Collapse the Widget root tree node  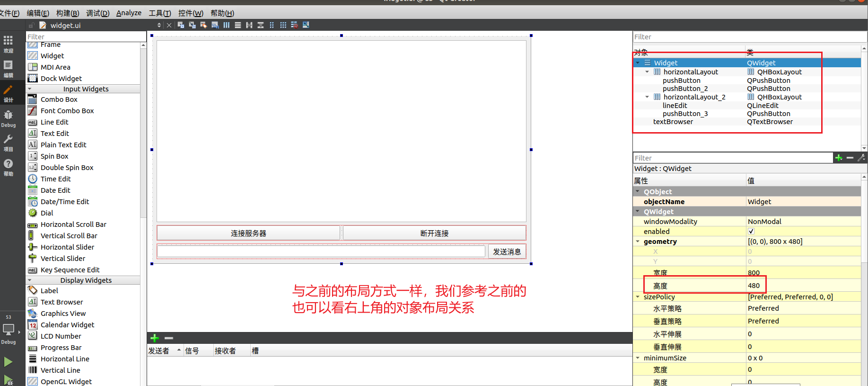(x=638, y=63)
